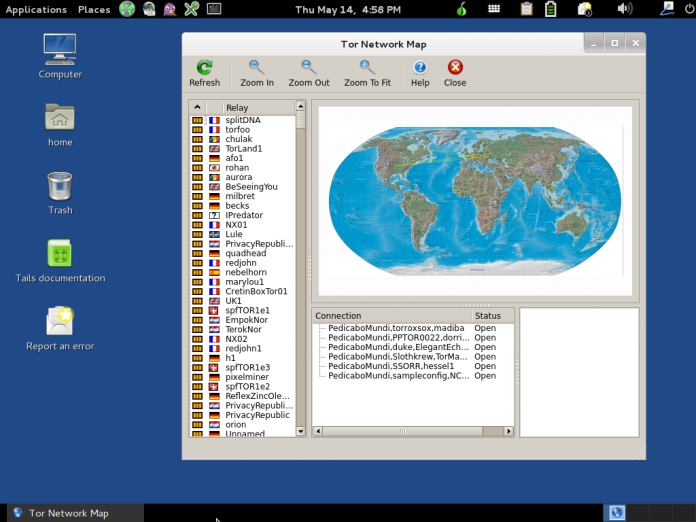This screenshot has height=522, width=696.
Task: Click the power button icon in top panel
Action: click(689, 9)
